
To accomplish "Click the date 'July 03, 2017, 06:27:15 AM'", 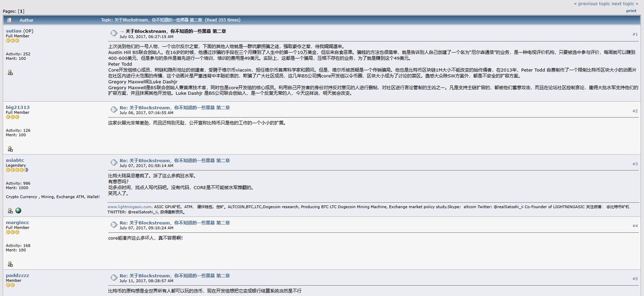I will [147, 36].
